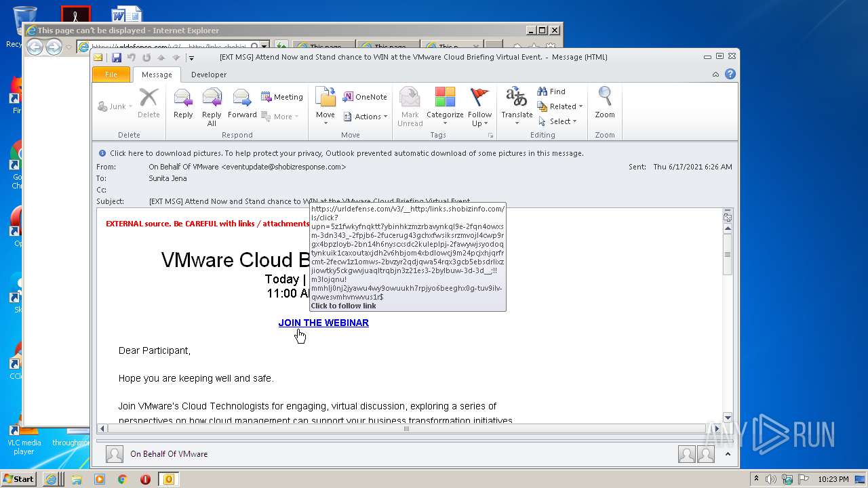Collapse the ribbon with caret button
This screenshot has width=868, height=488.
715,75
